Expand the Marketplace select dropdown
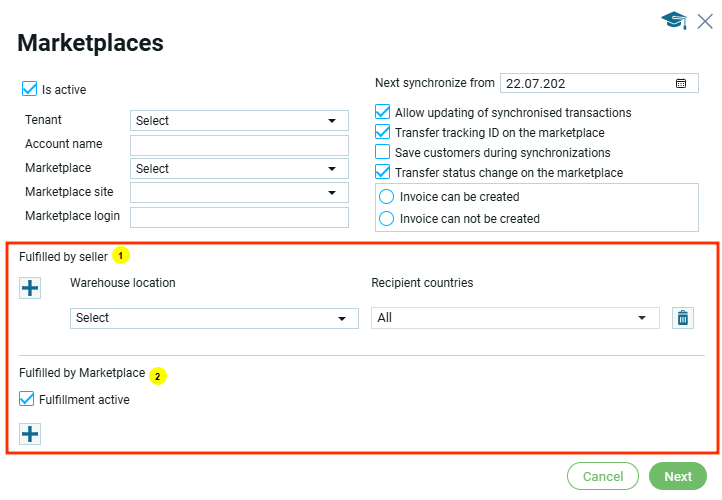The height and width of the screenshot is (500, 722). pyautogui.click(x=239, y=169)
